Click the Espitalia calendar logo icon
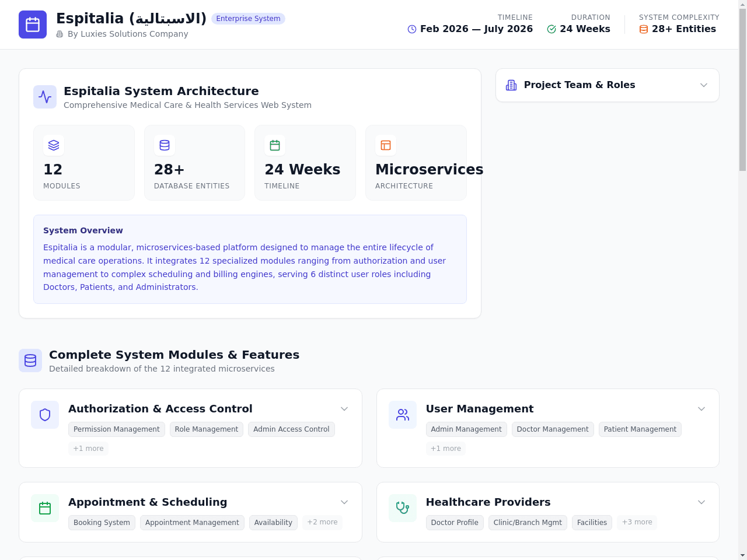Screen dimensions: 747x560 coord(33,24)
